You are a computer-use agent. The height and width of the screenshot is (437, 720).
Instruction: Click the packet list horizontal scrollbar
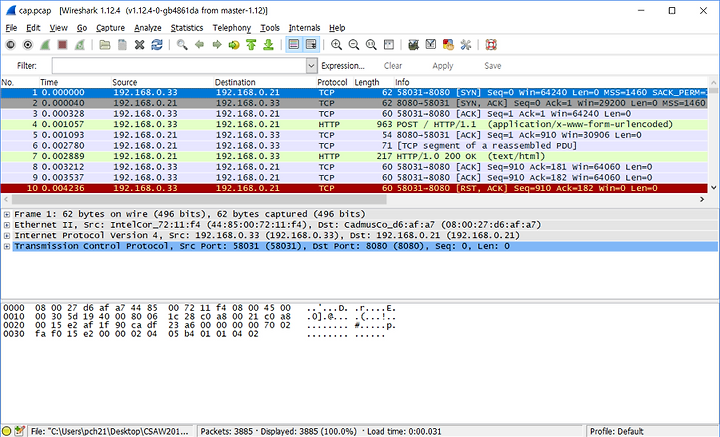coord(199,199)
